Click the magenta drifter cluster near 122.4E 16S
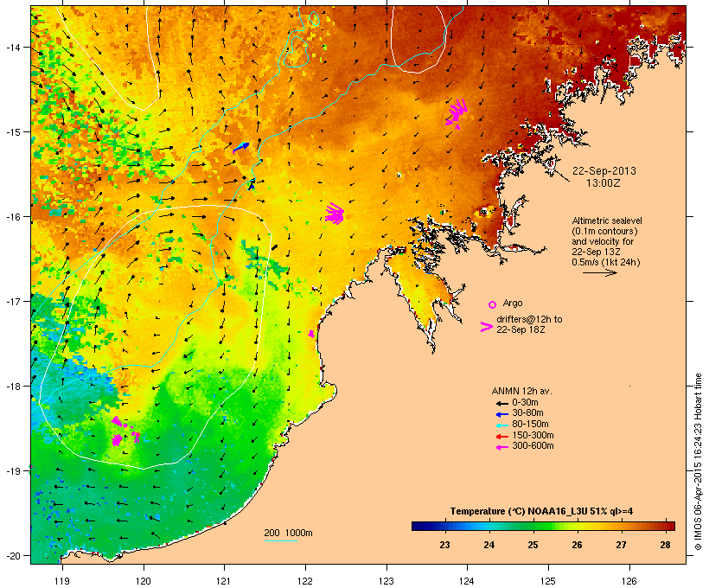 click(x=335, y=213)
